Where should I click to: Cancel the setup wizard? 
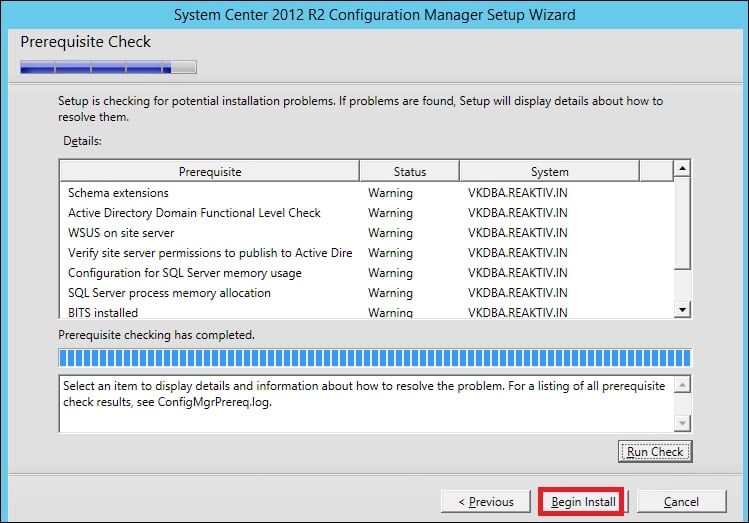(682, 502)
